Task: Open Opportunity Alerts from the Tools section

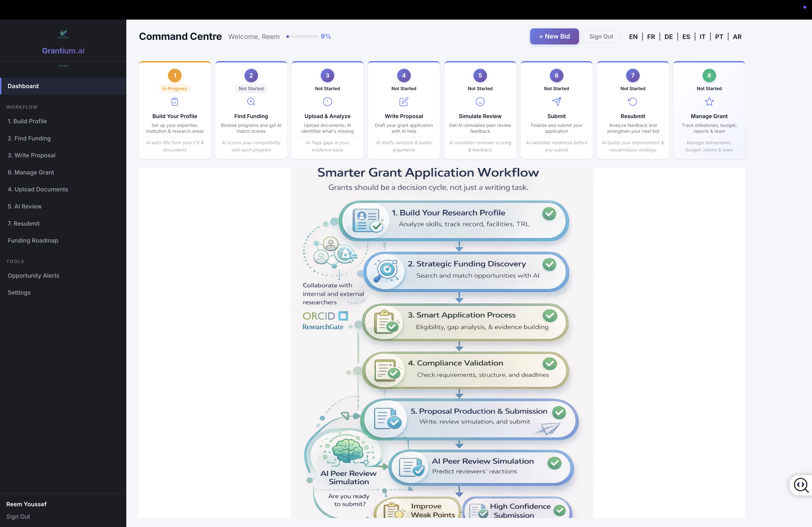Action: pos(33,275)
